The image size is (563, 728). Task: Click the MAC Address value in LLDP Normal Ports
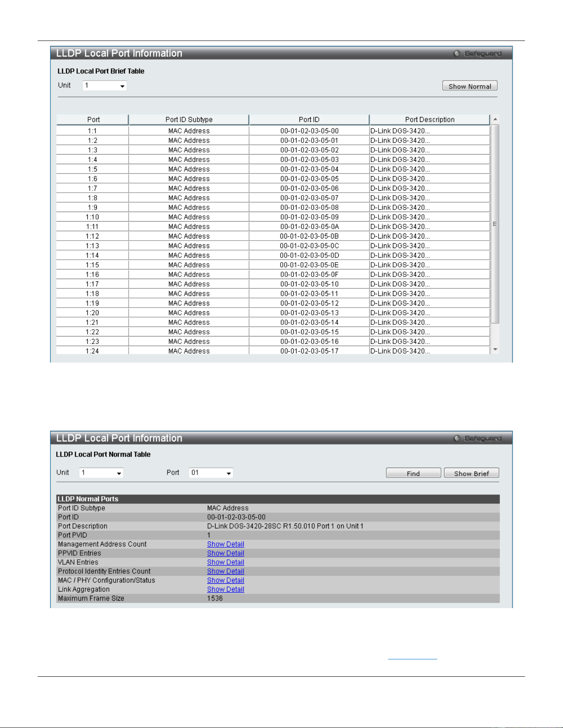[x=228, y=508]
